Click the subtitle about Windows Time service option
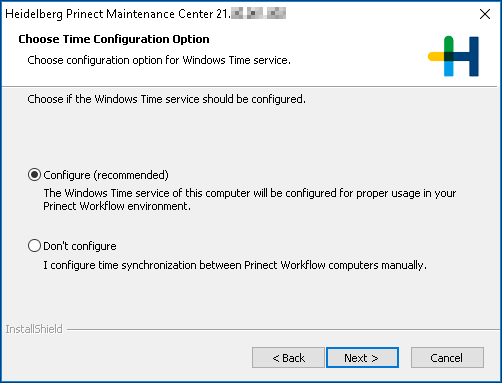Image resolution: width=502 pixels, height=383 pixels. (159, 60)
